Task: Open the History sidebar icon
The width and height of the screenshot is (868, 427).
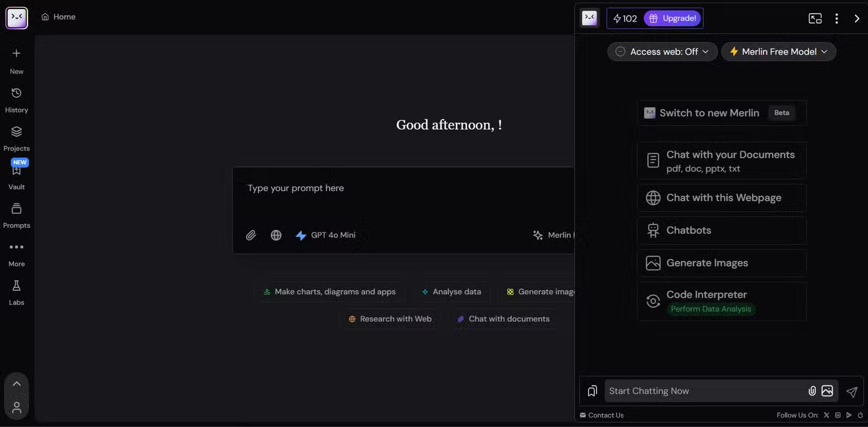Action: 16,94
